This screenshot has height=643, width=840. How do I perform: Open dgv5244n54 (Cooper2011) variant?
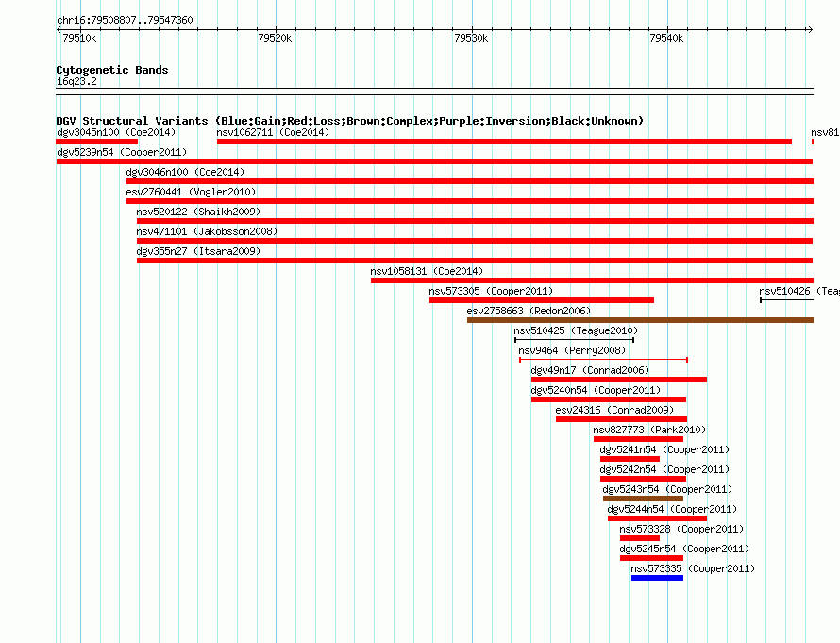[x=672, y=509]
